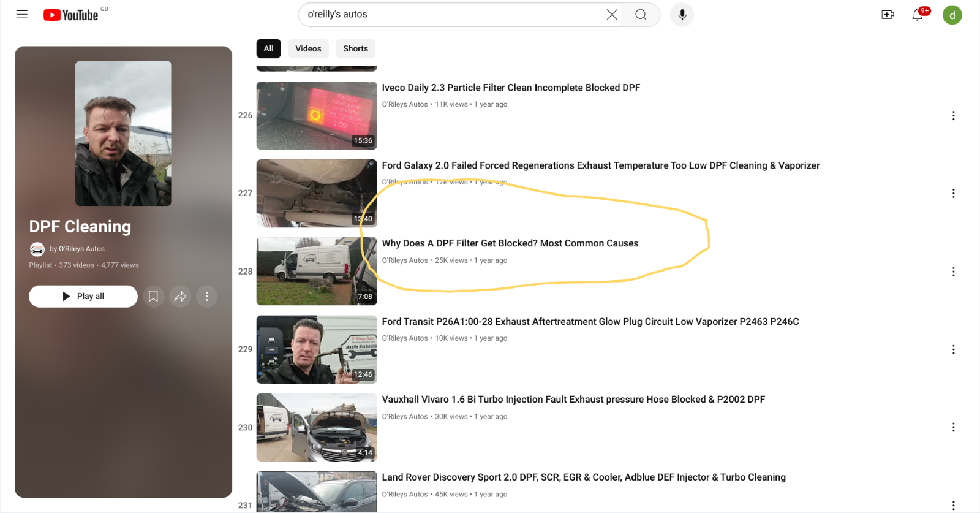The width and height of the screenshot is (980, 513).
Task: Open options for the Vauxhall Vivaro video
Action: click(953, 427)
